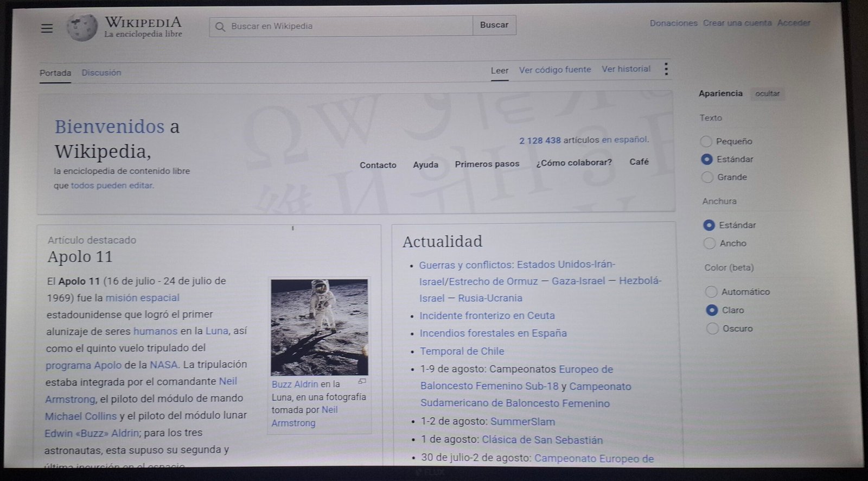Follow the misión espacial link
This screenshot has height=481, width=868.
tap(142, 298)
